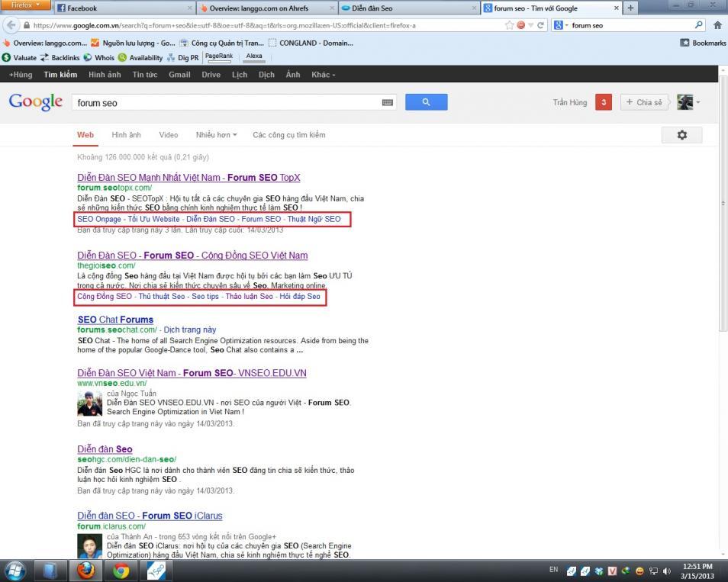Open the Dropbox tray icon
728x582 pixels.
(x=598, y=571)
